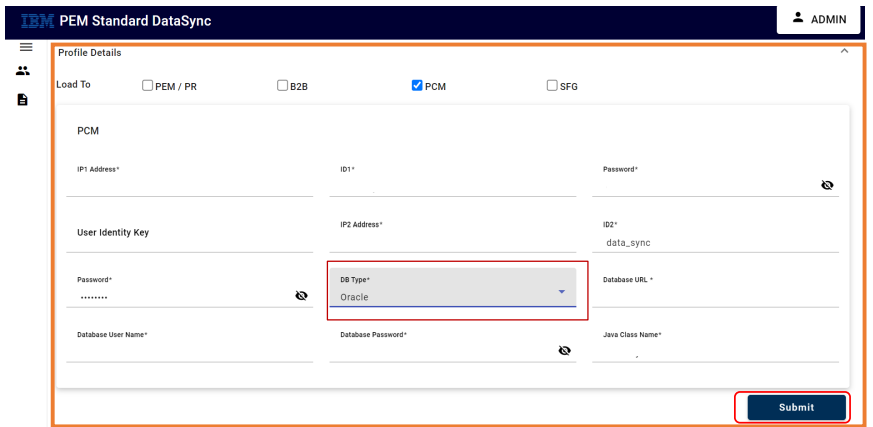Screen dimensions: 873x427
Task: Click the Load To label
Action: point(73,85)
